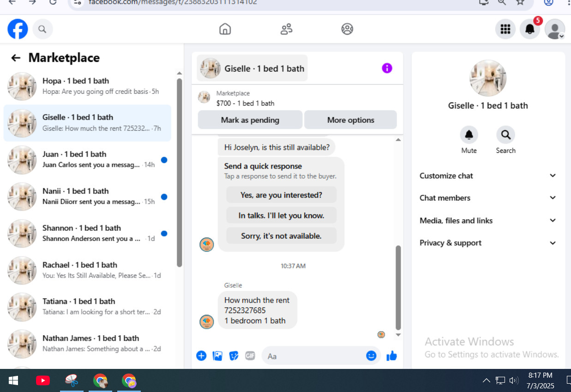Open the grid Menu icon

click(505, 29)
